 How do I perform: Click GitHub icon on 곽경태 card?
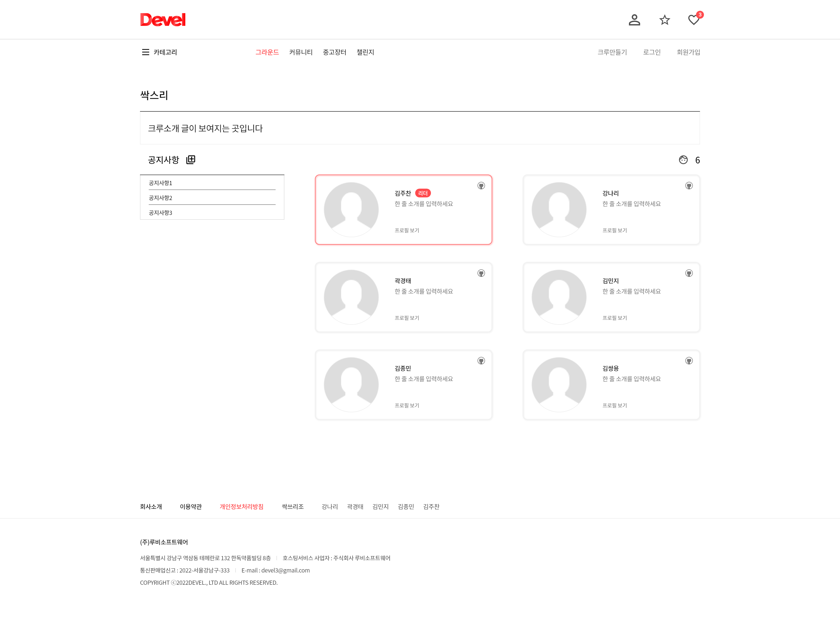[x=481, y=273]
